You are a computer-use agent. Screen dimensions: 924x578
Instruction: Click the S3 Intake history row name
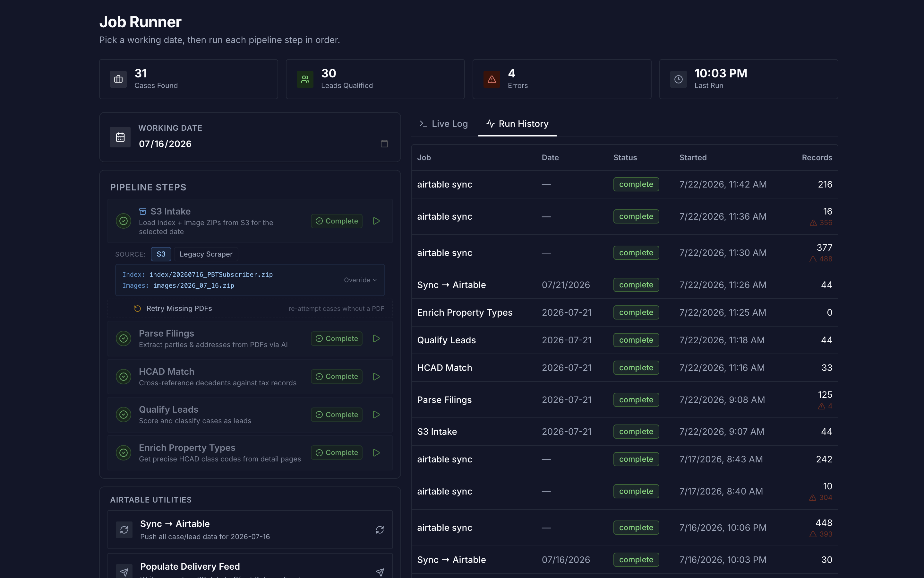[437, 432]
